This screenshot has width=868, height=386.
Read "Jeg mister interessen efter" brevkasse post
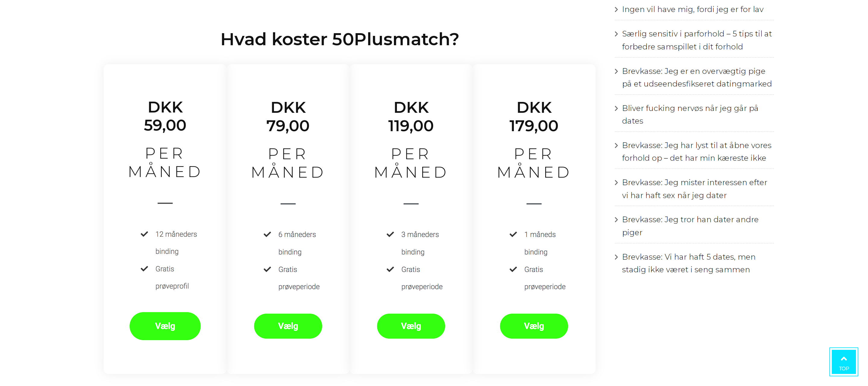(x=694, y=188)
